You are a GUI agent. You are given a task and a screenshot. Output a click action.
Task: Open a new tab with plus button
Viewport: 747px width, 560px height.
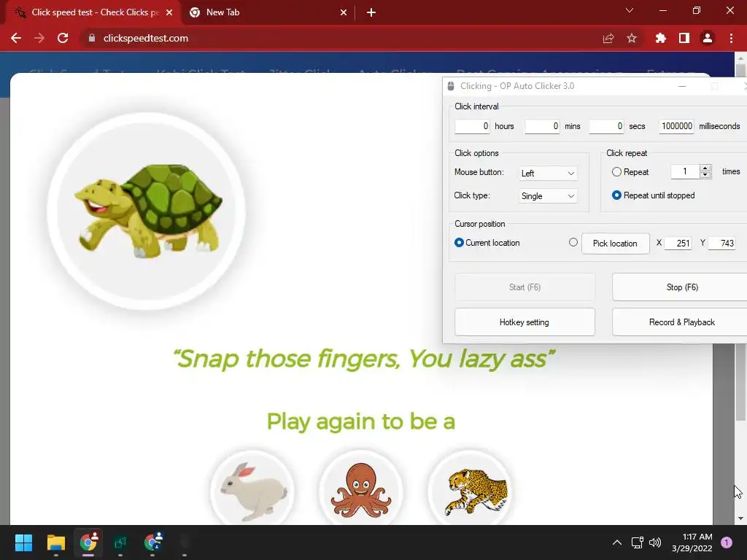coord(371,13)
